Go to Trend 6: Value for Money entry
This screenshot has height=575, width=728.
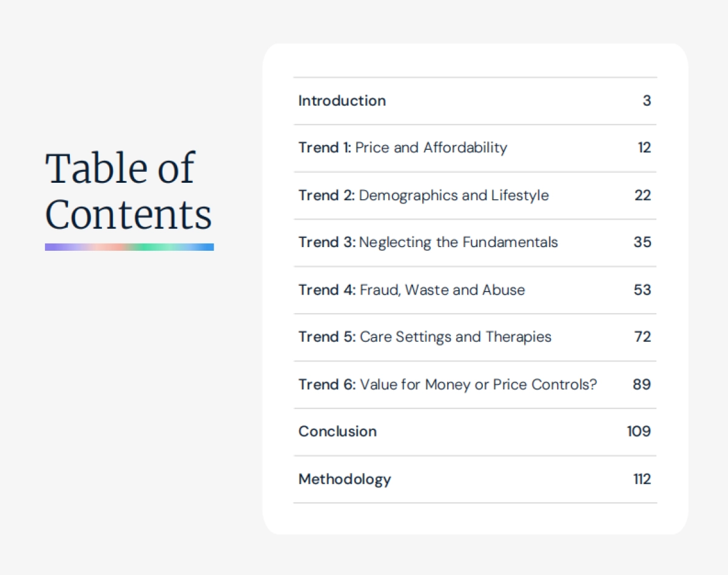[448, 384]
